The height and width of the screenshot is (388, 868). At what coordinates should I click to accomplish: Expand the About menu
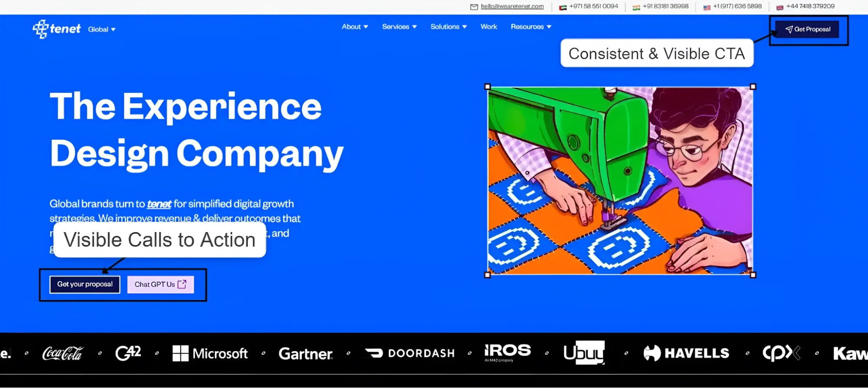tap(354, 27)
